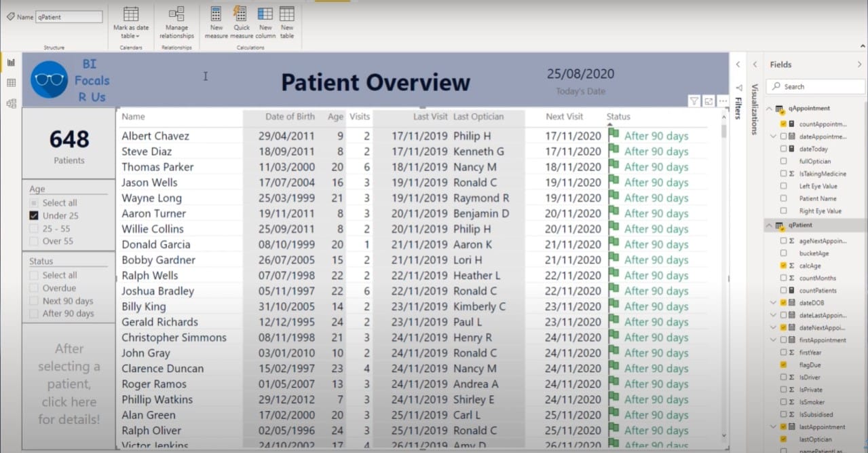Viewport: 868px width, 453px height.
Task: Switch to Report view in left sidebar
Action: tap(11, 62)
